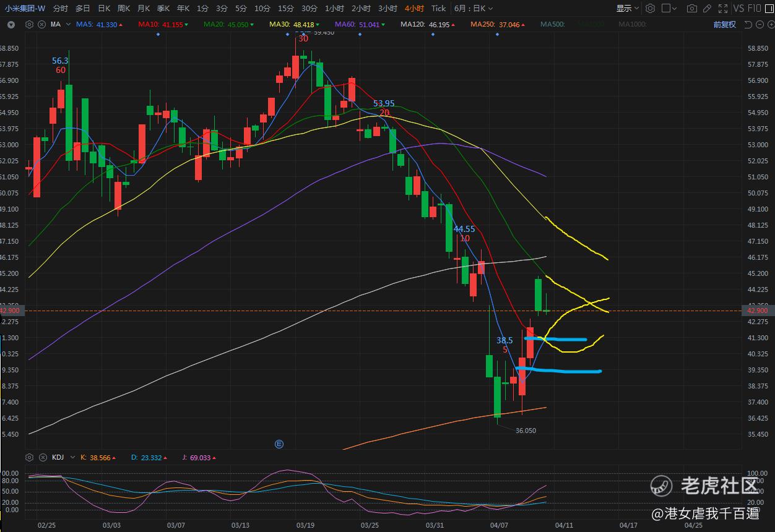This screenshot has height=532, width=775.
Task: Switch to 30分 period
Action: pyautogui.click(x=310, y=8)
